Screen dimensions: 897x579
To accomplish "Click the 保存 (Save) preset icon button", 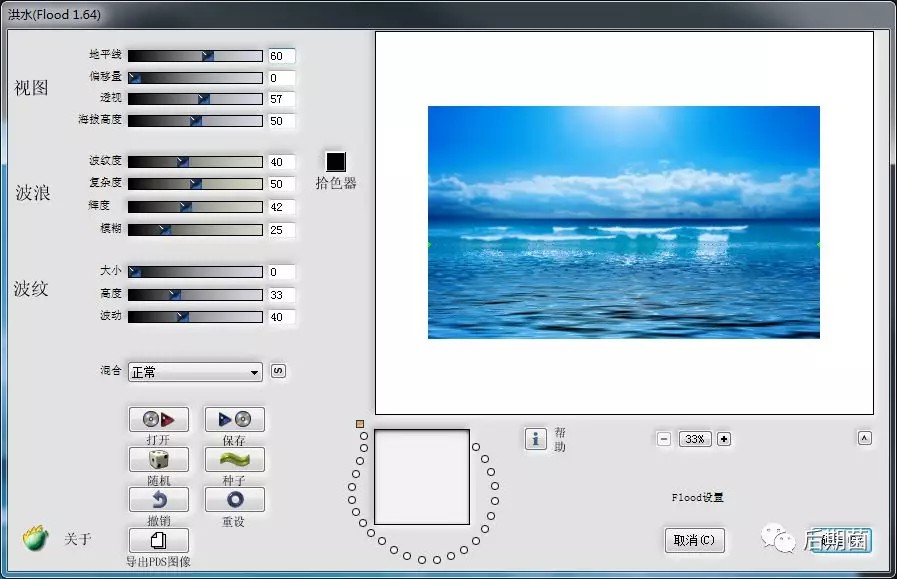I will click(x=234, y=419).
